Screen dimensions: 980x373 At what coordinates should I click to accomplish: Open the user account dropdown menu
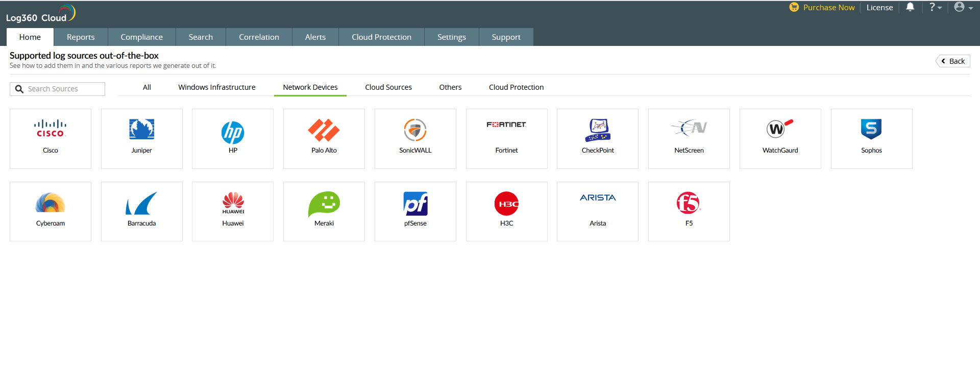[963, 7]
